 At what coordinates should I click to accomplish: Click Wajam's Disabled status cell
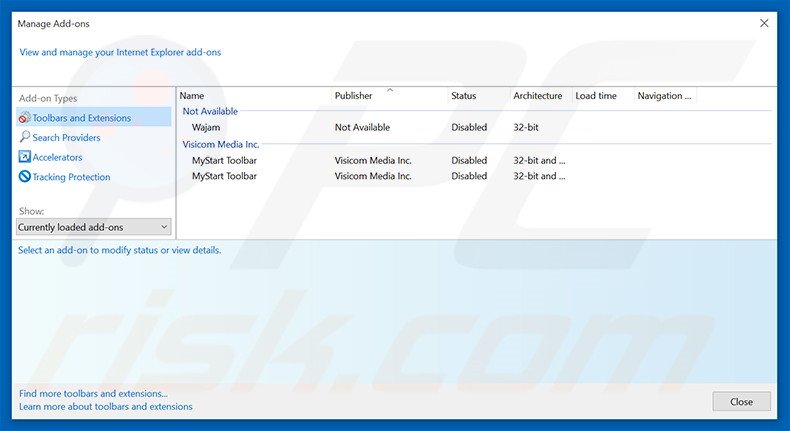[x=469, y=128]
